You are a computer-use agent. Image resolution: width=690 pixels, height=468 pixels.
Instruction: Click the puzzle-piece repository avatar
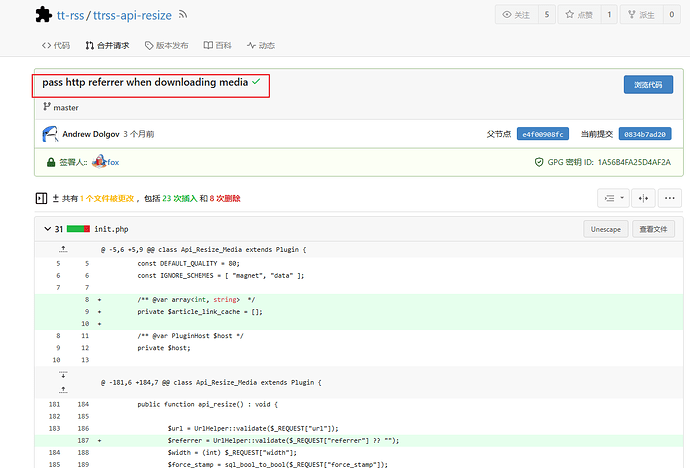(44, 15)
